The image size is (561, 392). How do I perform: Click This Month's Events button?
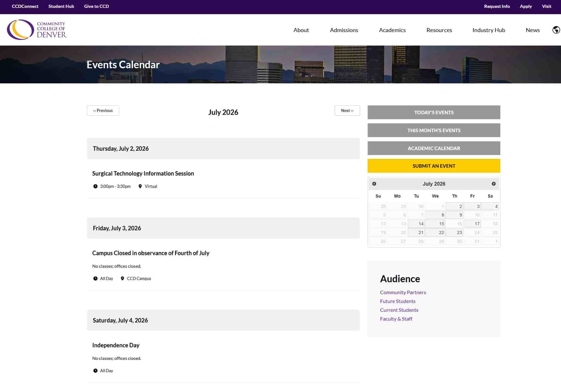(x=434, y=130)
